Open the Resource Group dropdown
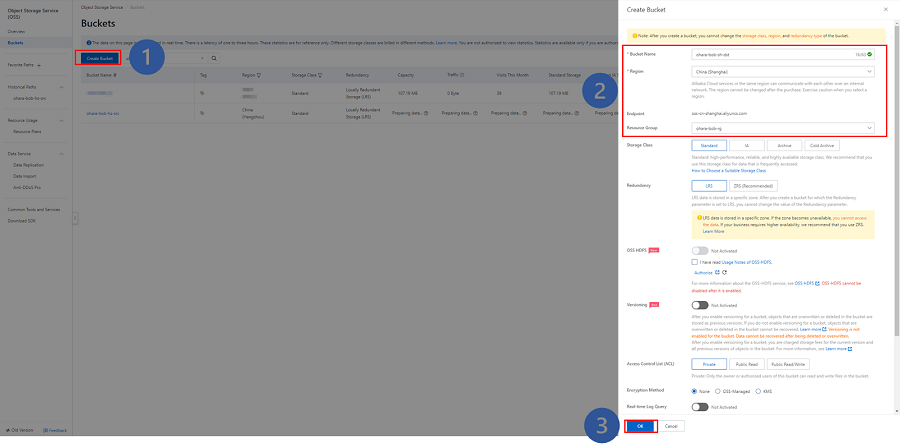The height and width of the screenshot is (448, 900). click(783, 127)
